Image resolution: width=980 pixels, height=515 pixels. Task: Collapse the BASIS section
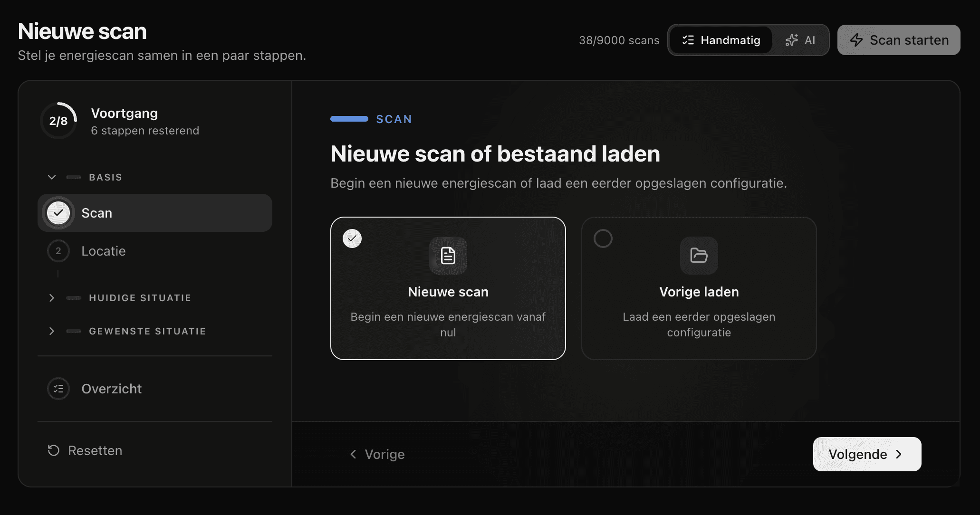pyautogui.click(x=52, y=177)
